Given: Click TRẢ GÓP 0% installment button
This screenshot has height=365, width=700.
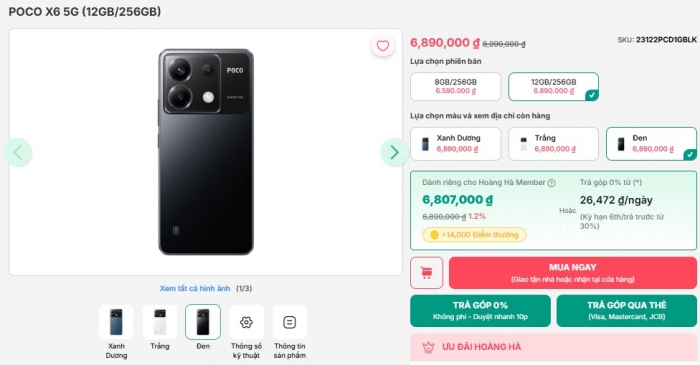Looking at the screenshot, I should click(x=480, y=311).
